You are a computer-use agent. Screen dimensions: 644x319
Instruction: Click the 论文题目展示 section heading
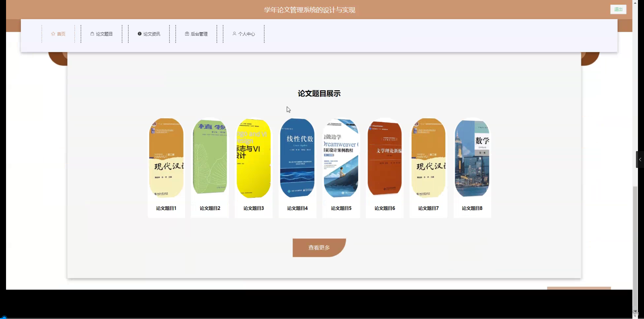click(319, 94)
